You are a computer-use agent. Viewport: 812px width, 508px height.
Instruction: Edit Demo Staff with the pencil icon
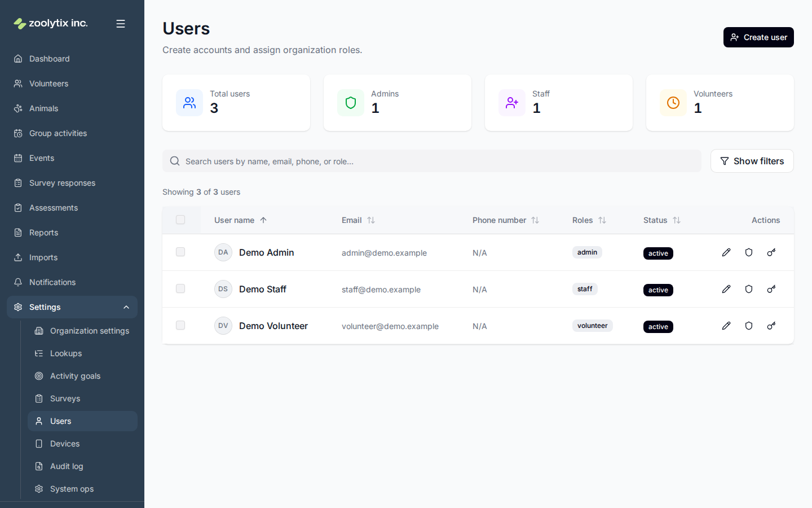click(x=726, y=289)
